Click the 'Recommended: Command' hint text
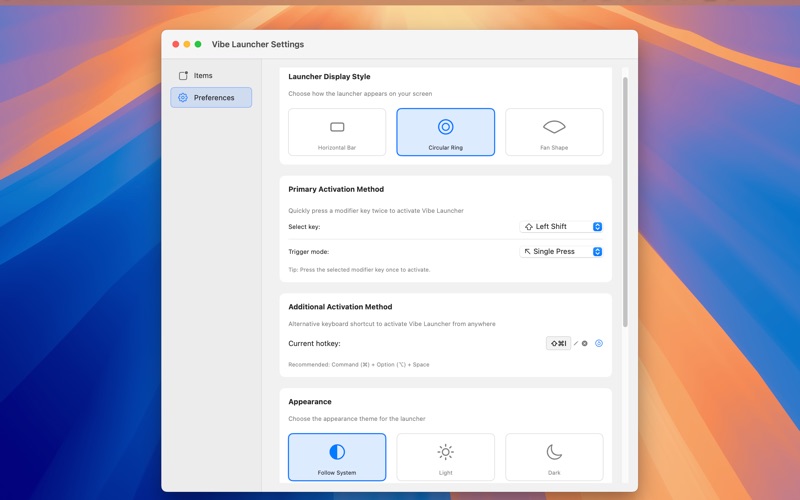The image size is (800, 500). (x=359, y=364)
